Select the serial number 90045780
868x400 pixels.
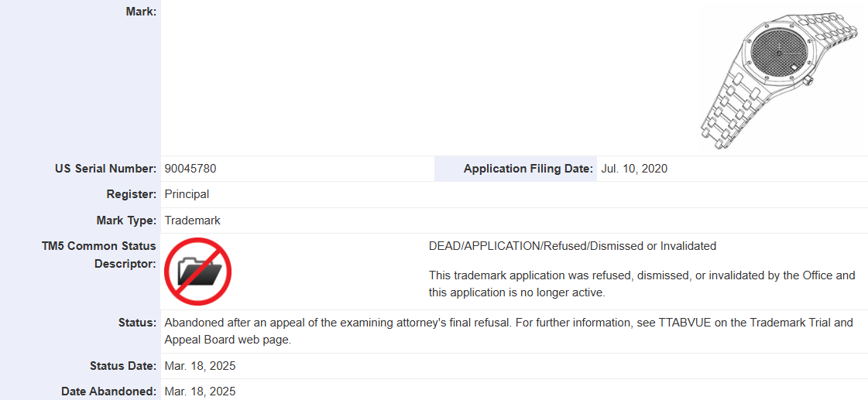[x=190, y=169]
